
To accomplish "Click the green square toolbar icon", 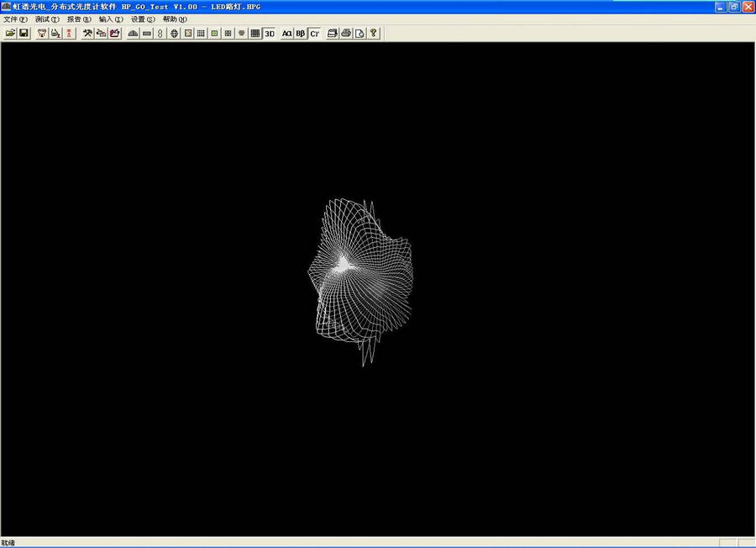I will point(214,34).
